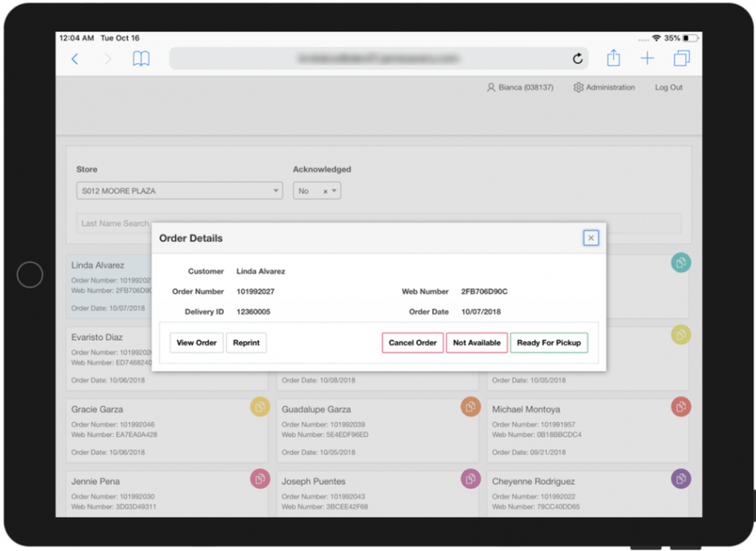The height and width of the screenshot is (551, 756).
Task: Clear the No value in Acknowledged filter
Action: 327,191
